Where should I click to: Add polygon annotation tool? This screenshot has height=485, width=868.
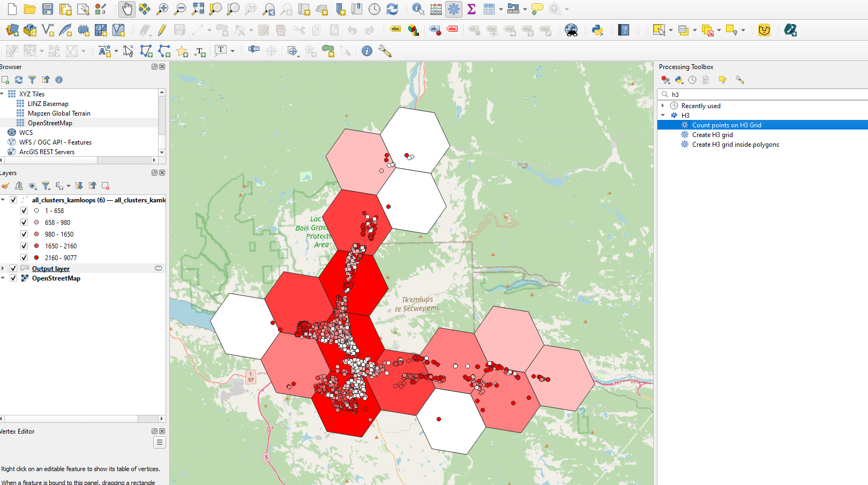click(146, 51)
